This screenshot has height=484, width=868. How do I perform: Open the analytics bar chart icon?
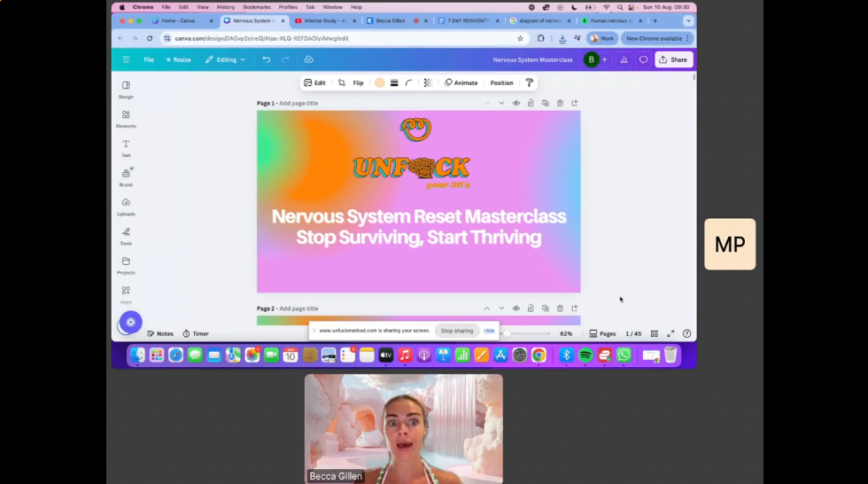624,59
